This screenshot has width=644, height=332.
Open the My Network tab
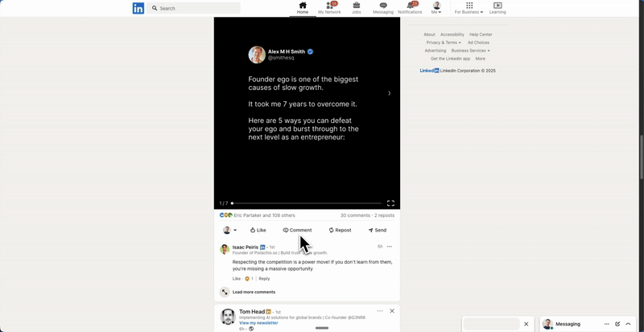[x=329, y=8]
